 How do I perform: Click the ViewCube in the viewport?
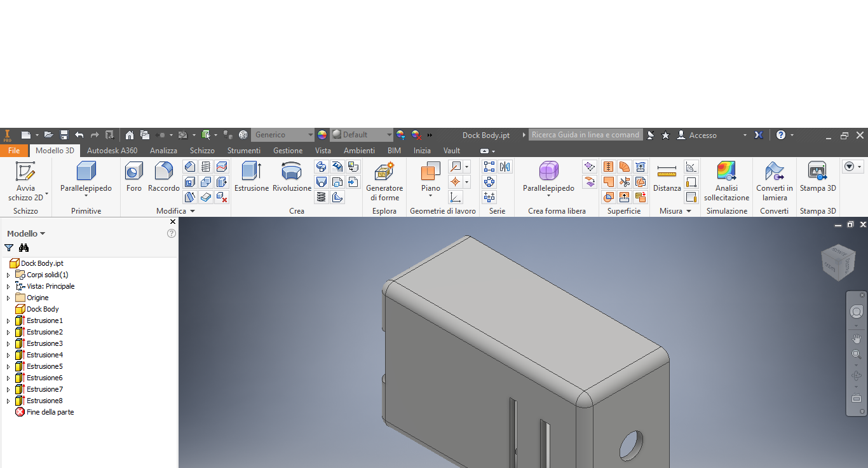838,262
